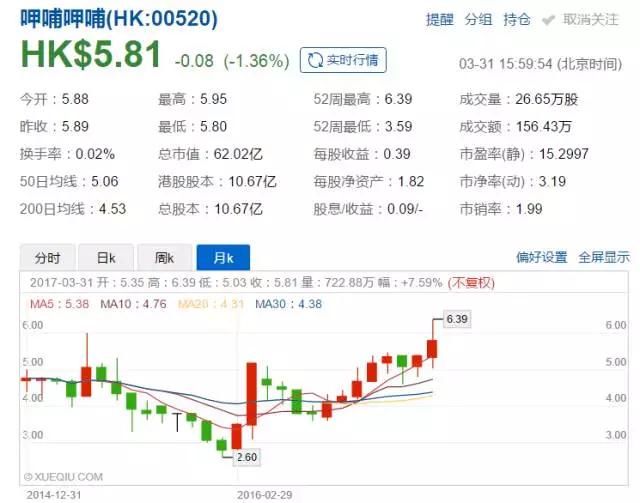Click 市销率：1.99 value
The image size is (640, 503).
(501, 209)
